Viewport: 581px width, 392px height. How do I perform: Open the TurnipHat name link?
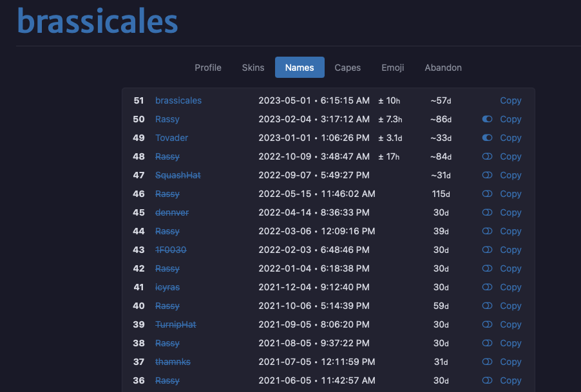coord(175,324)
